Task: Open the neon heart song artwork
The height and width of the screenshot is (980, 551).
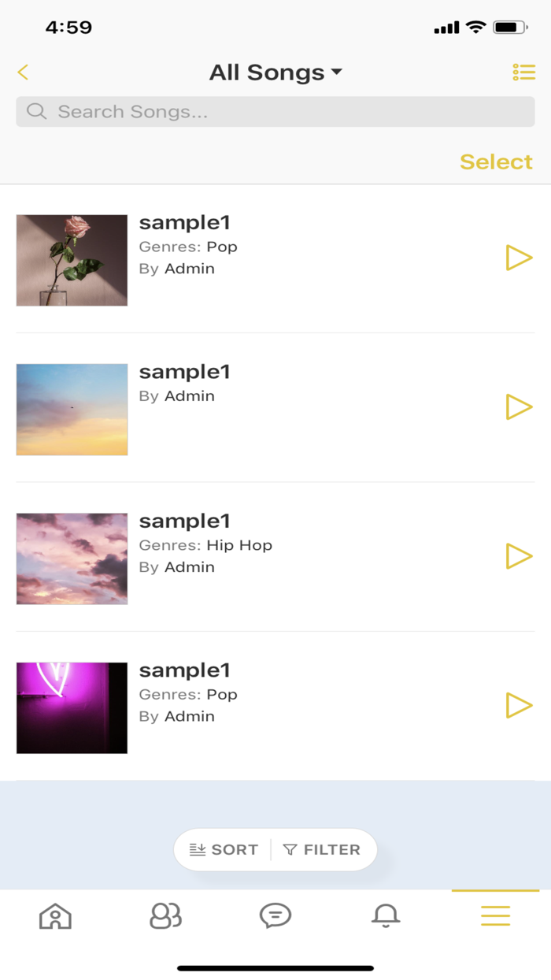Action: (71, 707)
